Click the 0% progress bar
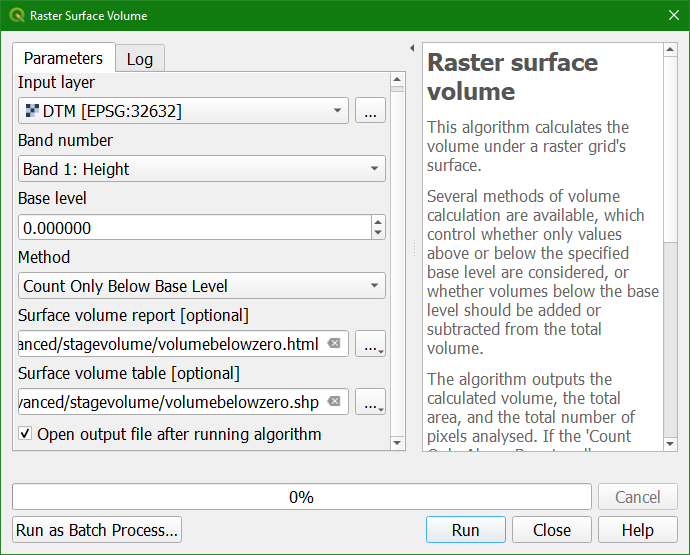 point(301,497)
